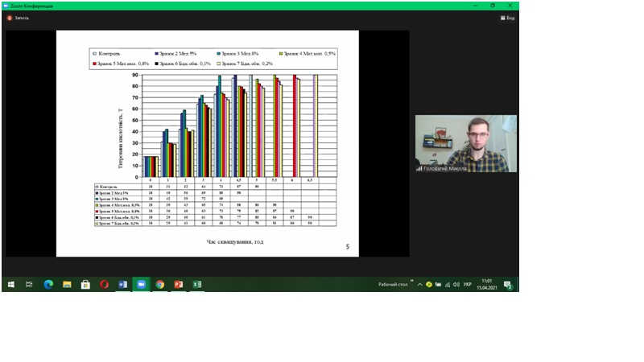Click the Час сквашування, год axis title
The width and height of the screenshot is (644, 362).
pyautogui.click(x=235, y=242)
